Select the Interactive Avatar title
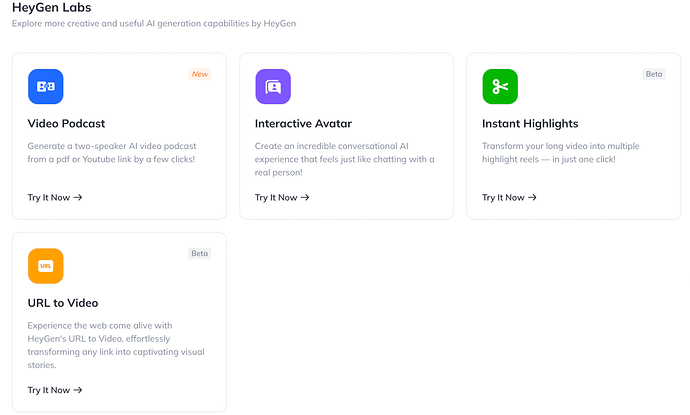The width and height of the screenshot is (690, 415). coord(303,124)
